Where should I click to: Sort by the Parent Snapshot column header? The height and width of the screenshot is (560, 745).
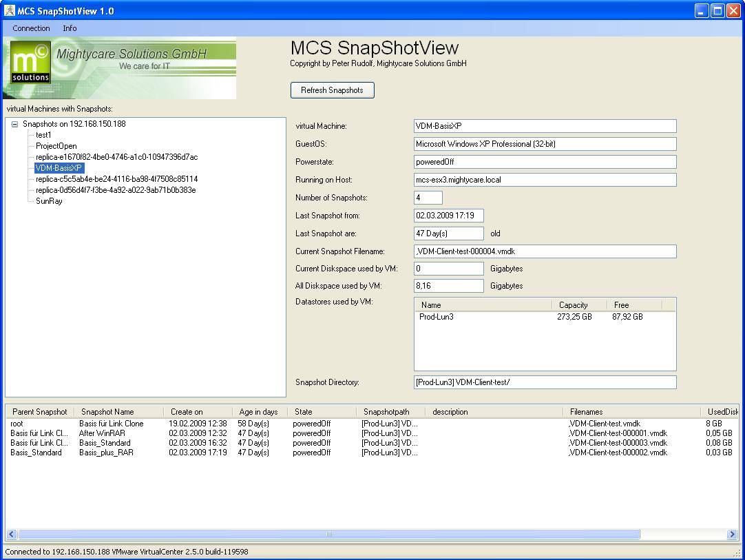[40, 412]
